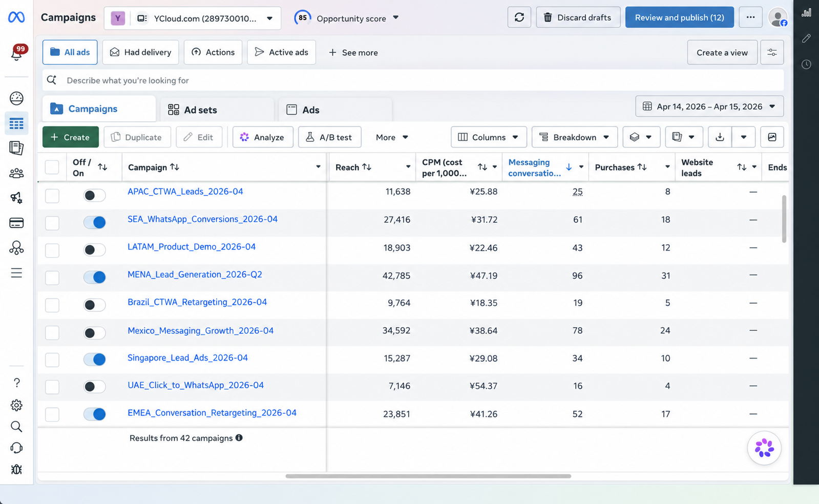Image resolution: width=819 pixels, height=504 pixels.
Task: Toggle the APAC_CTWA_Leads_2026-04 campaign switch
Action: 95,195
